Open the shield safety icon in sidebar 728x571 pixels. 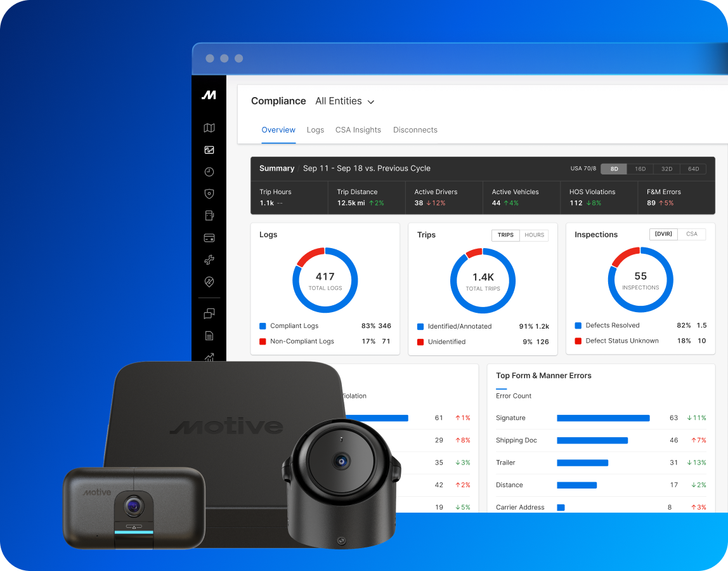point(209,194)
